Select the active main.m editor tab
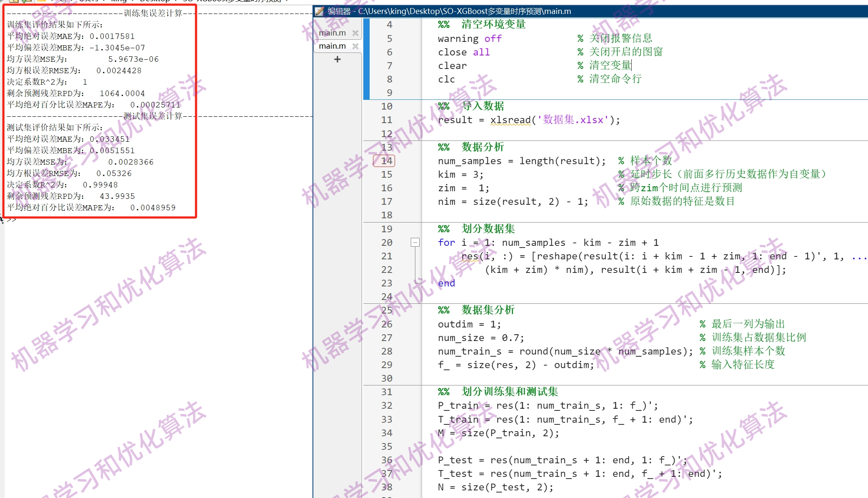 click(x=332, y=46)
